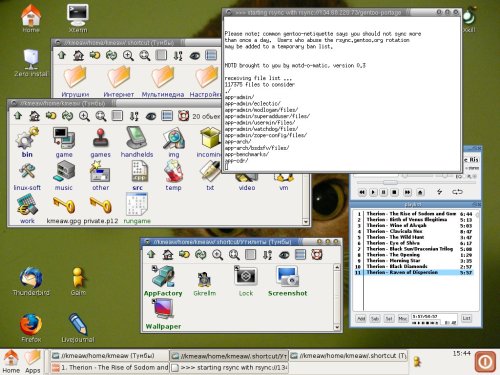The width and height of the screenshot is (500, 375).
Task: Open the Gkrellm launcher
Action: (204, 284)
